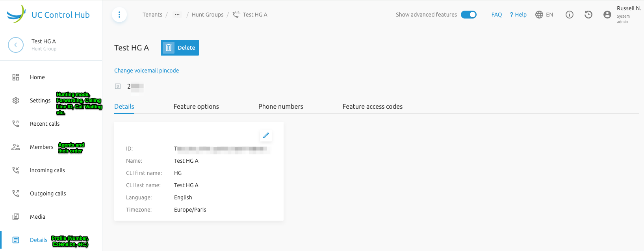Open the user account avatar icon
This screenshot has height=251, width=644.
[x=607, y=15]
